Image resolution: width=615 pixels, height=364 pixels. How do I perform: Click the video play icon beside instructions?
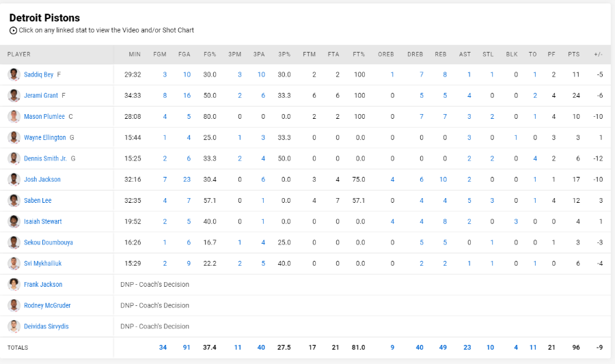tap(14, 31)
